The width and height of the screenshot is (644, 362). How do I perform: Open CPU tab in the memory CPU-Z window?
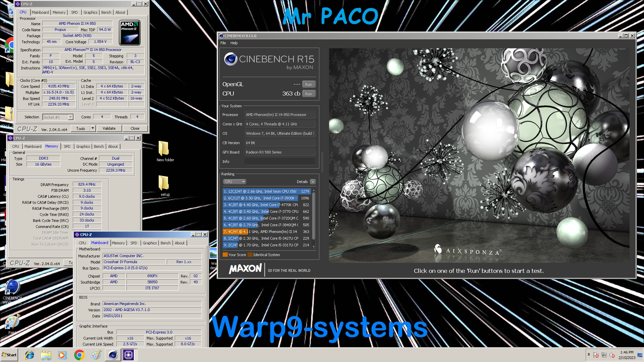pos(15,146)
